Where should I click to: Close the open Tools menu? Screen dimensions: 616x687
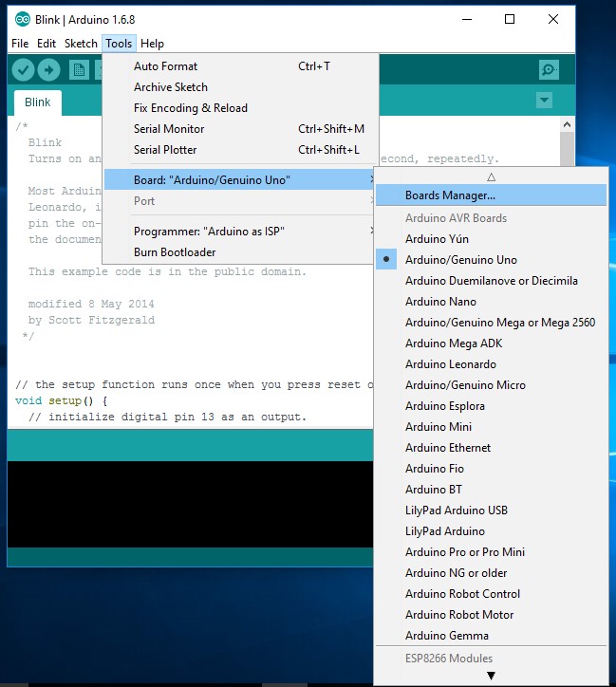pyautogui.click(x=119, y=44)
